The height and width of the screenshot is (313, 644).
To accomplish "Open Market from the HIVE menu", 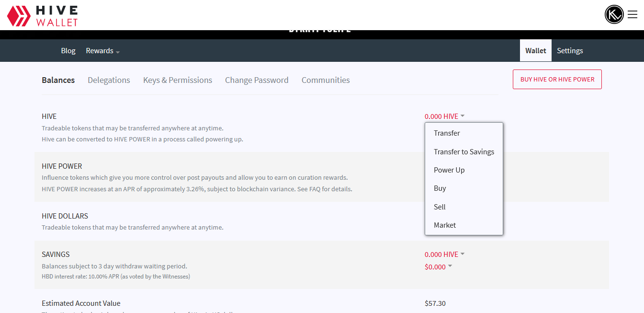I will (445, 225).
